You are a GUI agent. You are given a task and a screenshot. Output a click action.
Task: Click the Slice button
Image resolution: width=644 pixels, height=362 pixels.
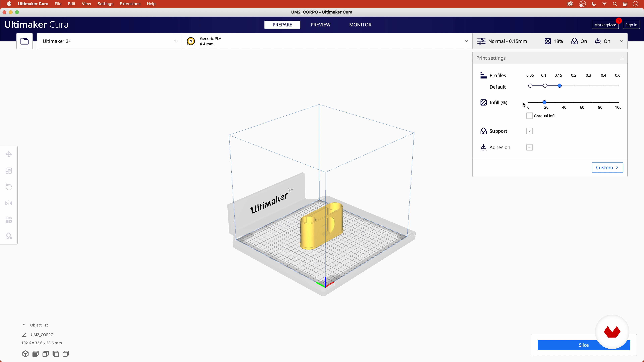point(583,345)
